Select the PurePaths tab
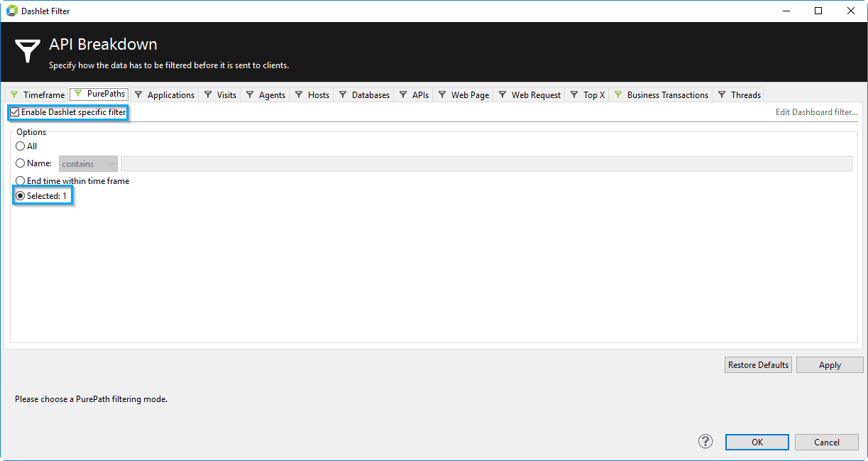Image resolution: width=868 pixels, height=461 pixels. coord(99,94)
